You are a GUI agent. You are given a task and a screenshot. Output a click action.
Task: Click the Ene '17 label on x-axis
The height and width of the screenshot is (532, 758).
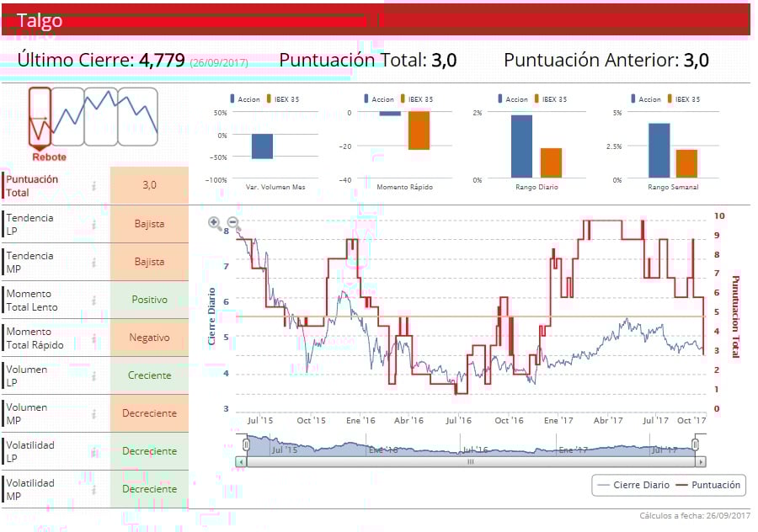point(558,420)
